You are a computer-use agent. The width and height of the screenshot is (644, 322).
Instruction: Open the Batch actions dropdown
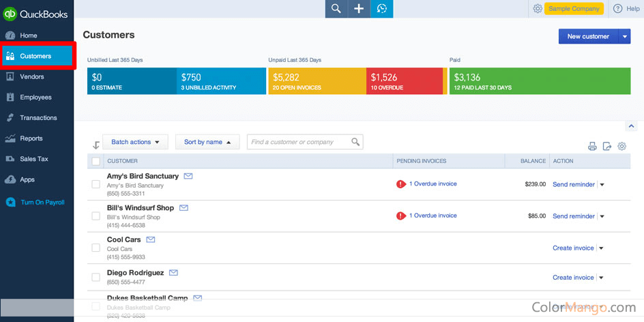pos(135,142)
